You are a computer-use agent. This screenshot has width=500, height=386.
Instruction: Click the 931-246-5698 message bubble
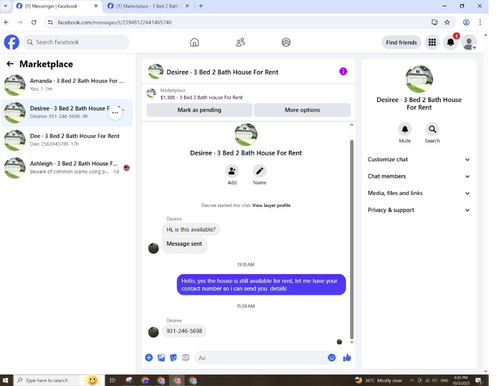[x=184, y=331]
